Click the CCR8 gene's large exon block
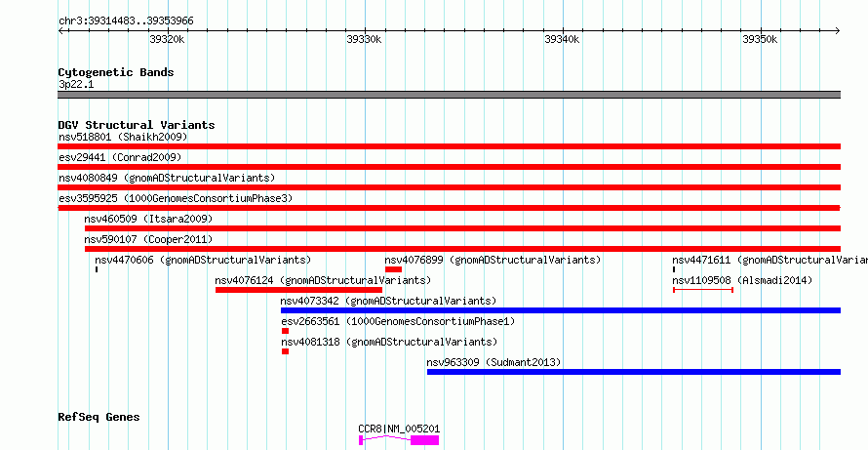This screenshot has width=868, height=450. (x=424, y=440)
